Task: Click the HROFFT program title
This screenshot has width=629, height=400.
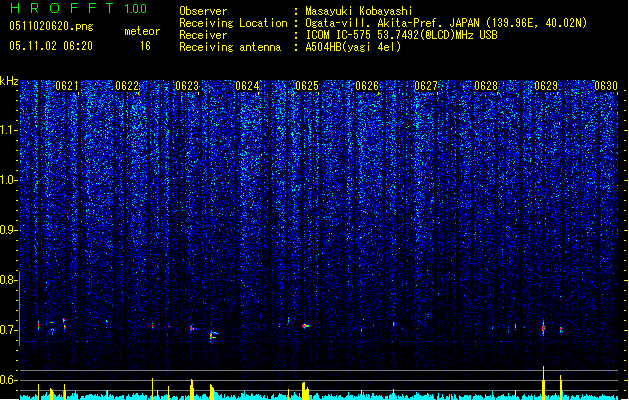Action: click(63, 8)
